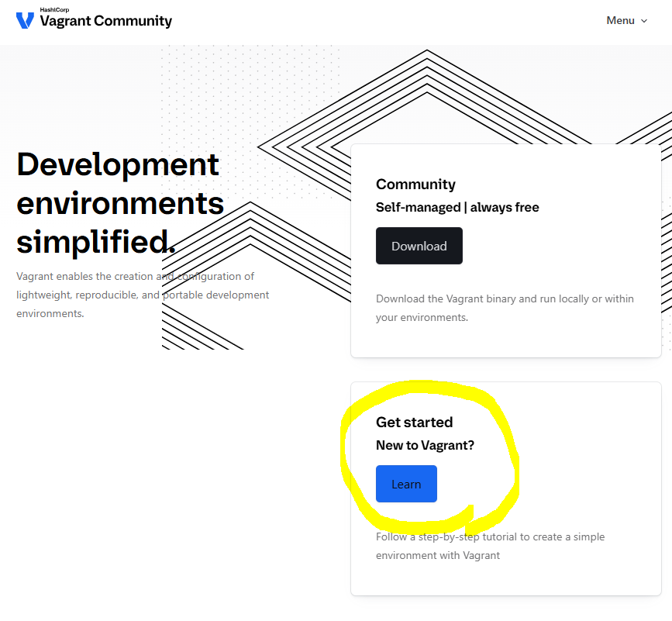Click the 'Get started' card heading

pos(414,423)
